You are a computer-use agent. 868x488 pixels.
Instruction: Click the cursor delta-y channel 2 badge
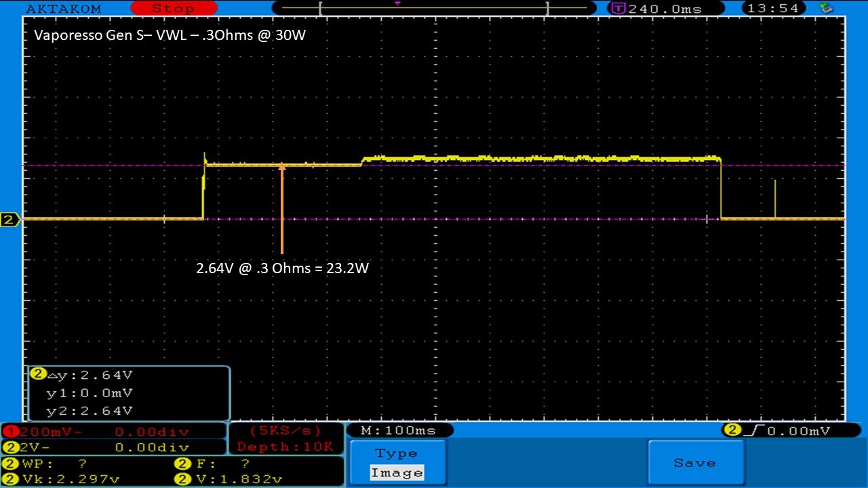[38, 374]
